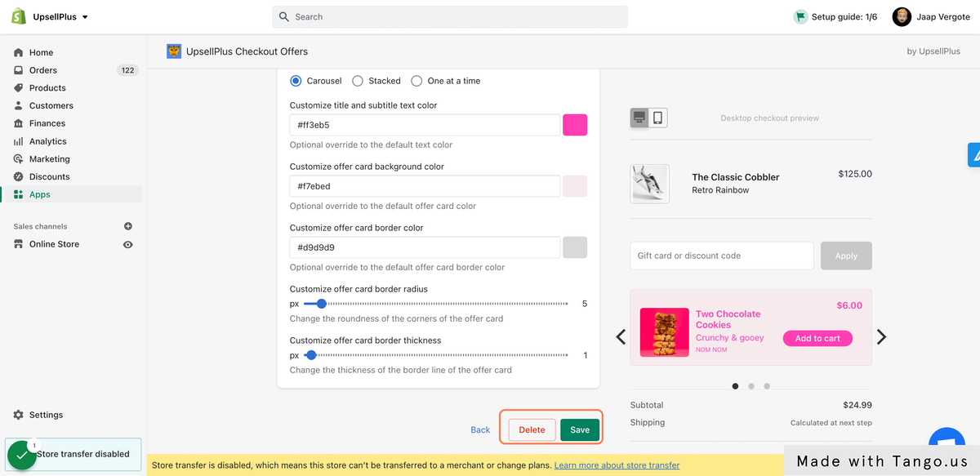Click the 122 orders count badge
This screenshot has height=476, width=980.
click(127, 70)
